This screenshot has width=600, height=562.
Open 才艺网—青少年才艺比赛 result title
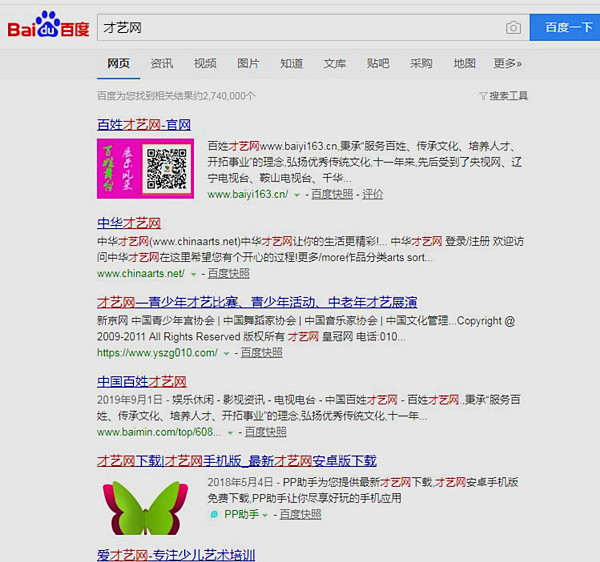click(257, 302)
